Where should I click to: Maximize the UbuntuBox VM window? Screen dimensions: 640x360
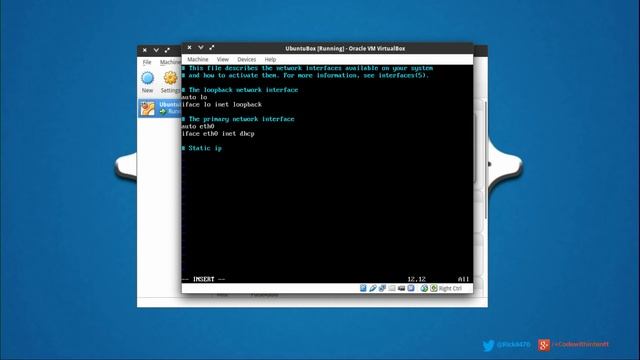[212, 48]
